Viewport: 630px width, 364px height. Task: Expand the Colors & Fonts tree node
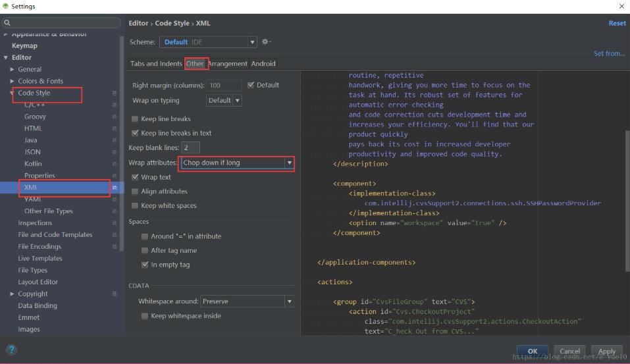[x=13, y=81]
